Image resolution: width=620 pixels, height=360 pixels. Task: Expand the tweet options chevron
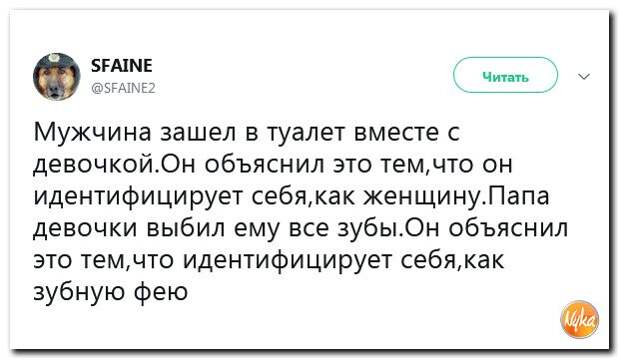coord(584,76)
